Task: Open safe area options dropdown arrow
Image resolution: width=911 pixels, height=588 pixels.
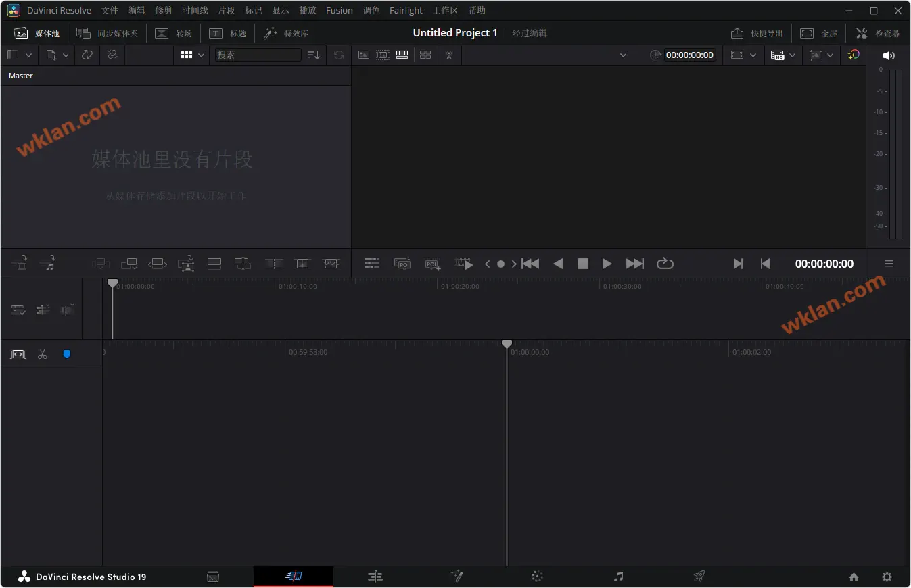Action: click(753, 55)
